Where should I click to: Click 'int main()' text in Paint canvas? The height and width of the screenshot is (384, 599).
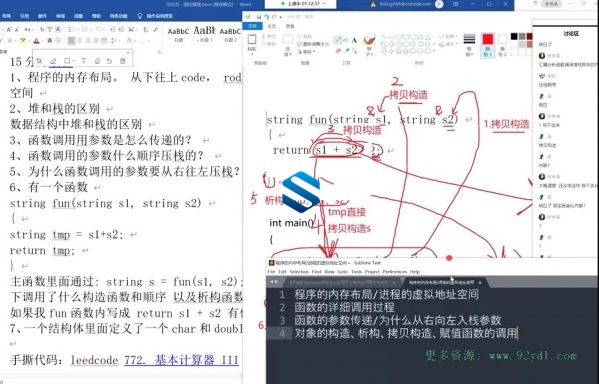pyautogui.click(x=291, y=222)
